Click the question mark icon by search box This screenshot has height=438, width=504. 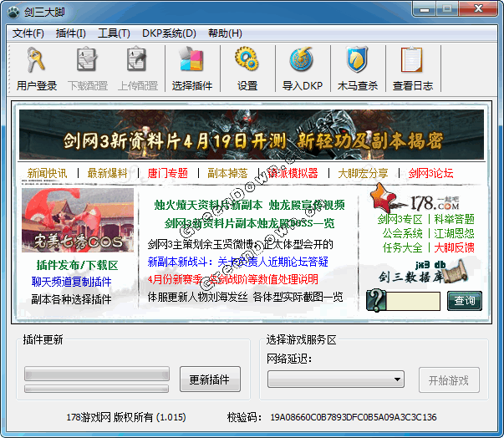pos(376,300)
